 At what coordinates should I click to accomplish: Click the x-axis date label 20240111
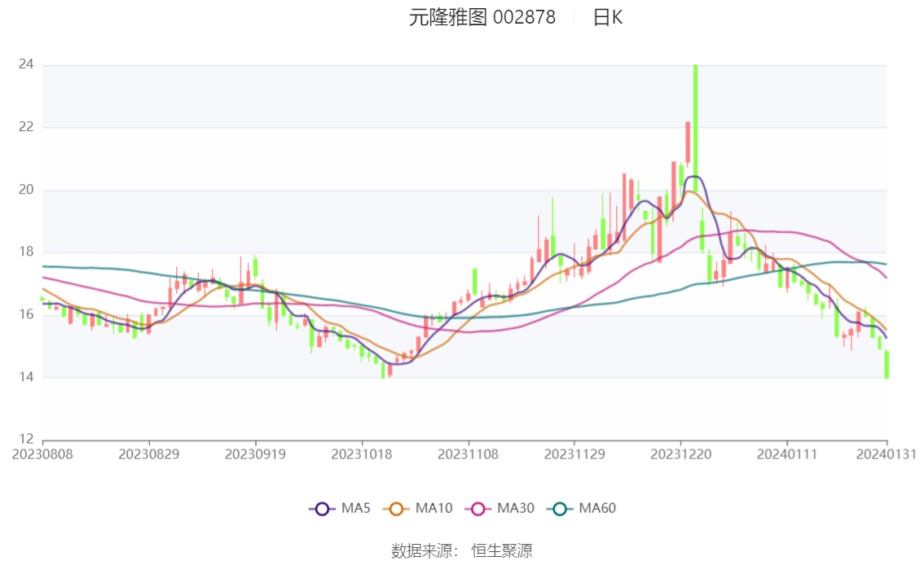pos(787,454)
